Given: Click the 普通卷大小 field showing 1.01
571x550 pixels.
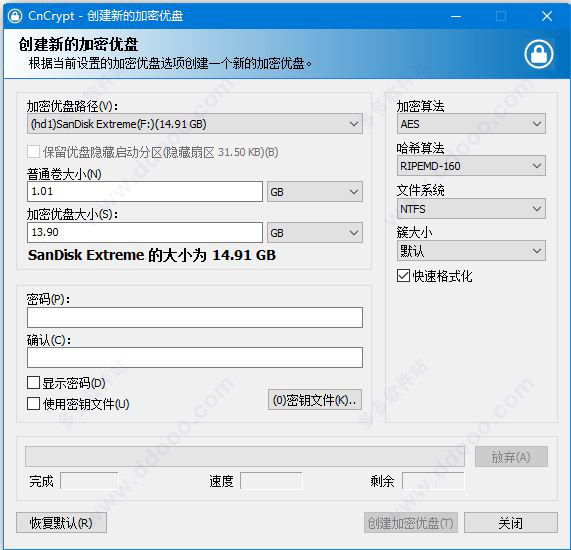Looking at the screenshot, I should pyautogui.click(x=145, y=192).
